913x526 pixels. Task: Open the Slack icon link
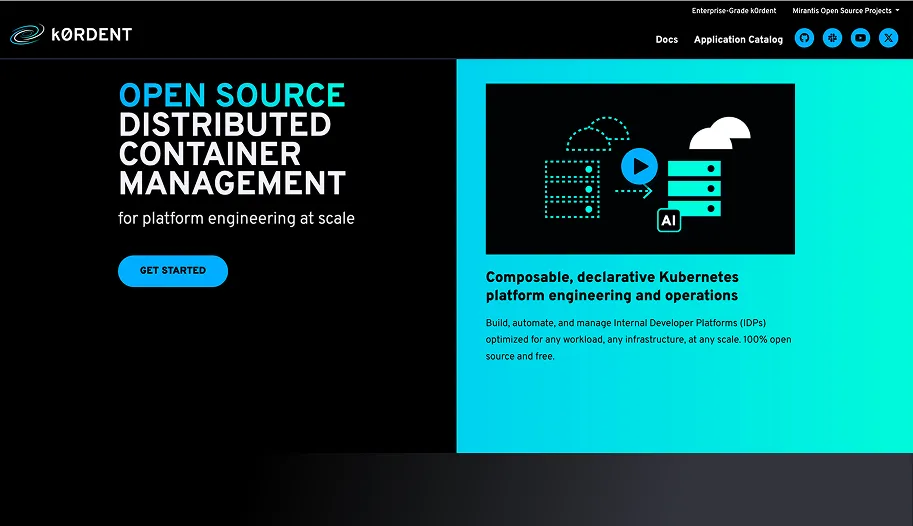pyautogui.click(x=832, y=38)
